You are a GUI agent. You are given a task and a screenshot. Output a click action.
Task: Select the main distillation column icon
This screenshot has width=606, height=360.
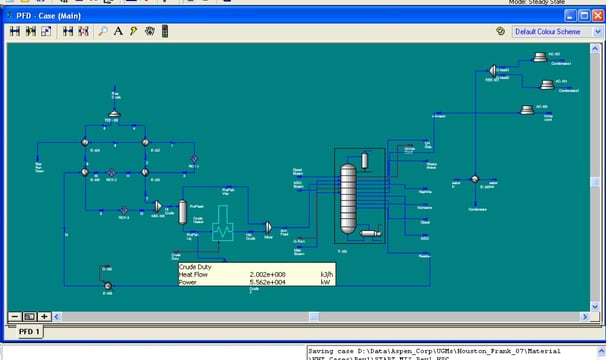[348, 199]
